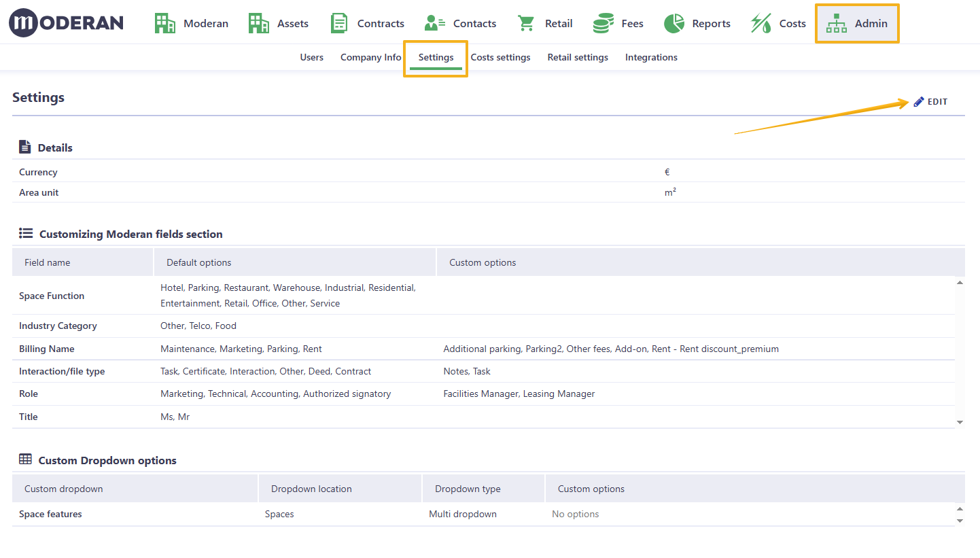Click the € currency value
Viewport: 980px width, 558px height.
tap(667, 172)
